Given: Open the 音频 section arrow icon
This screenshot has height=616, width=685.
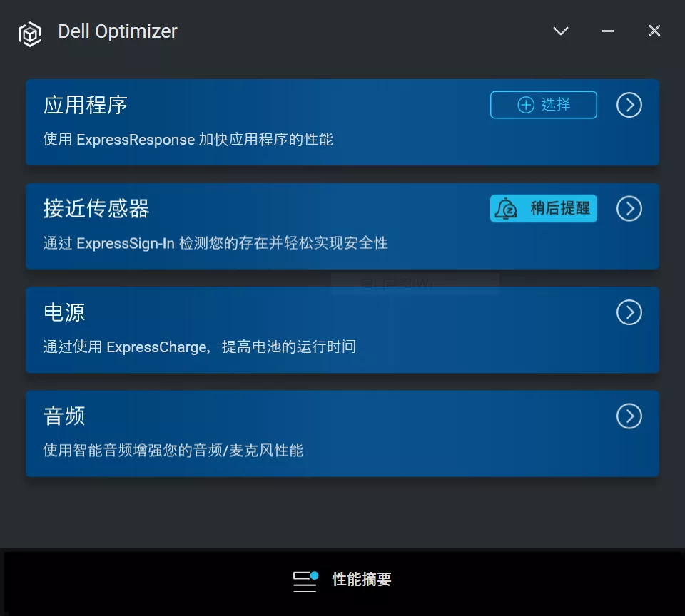Looking at the screenshot, I should (x=629, y=416).
